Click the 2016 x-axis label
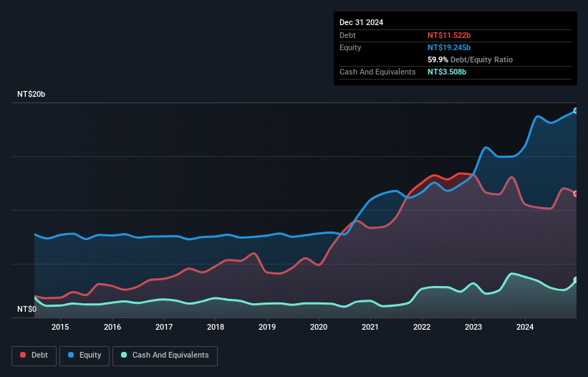 [x=112, y=327]
